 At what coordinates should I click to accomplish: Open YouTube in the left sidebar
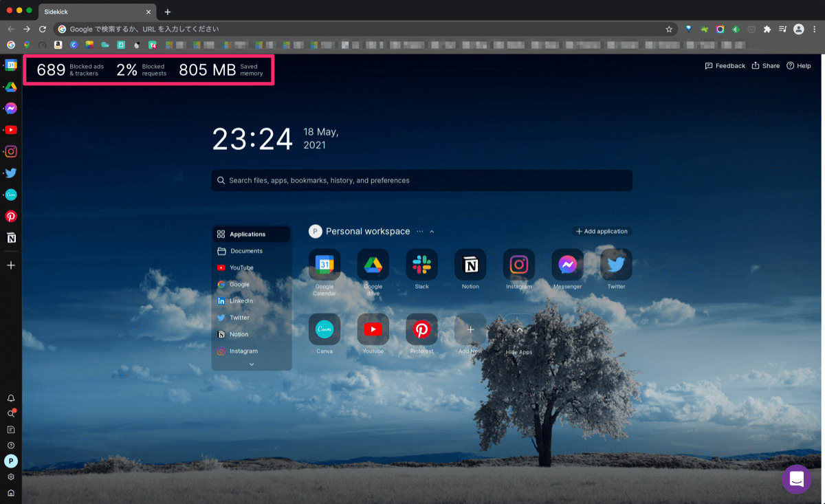11,130
